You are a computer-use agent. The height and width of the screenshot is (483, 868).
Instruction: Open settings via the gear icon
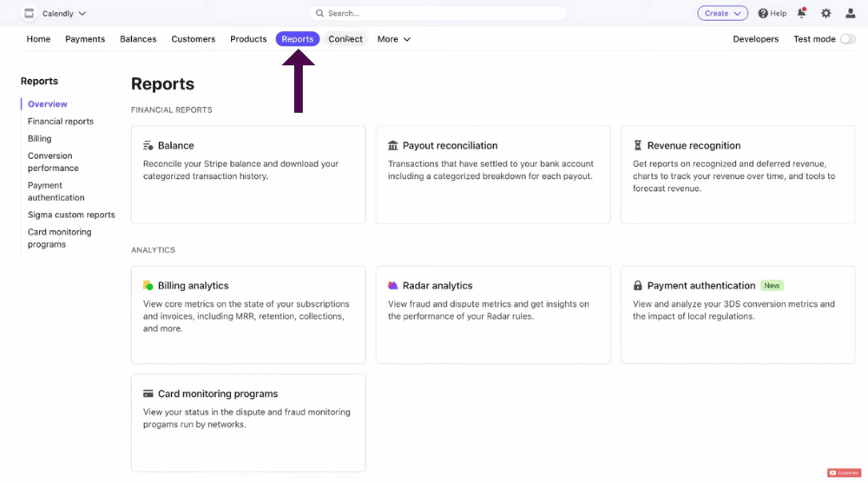click(826, 13)
